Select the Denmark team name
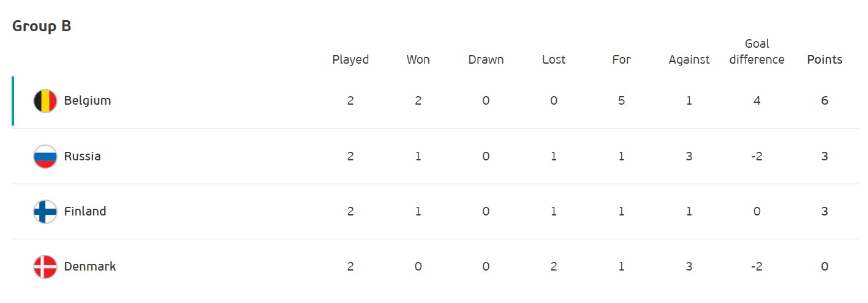 90,266
